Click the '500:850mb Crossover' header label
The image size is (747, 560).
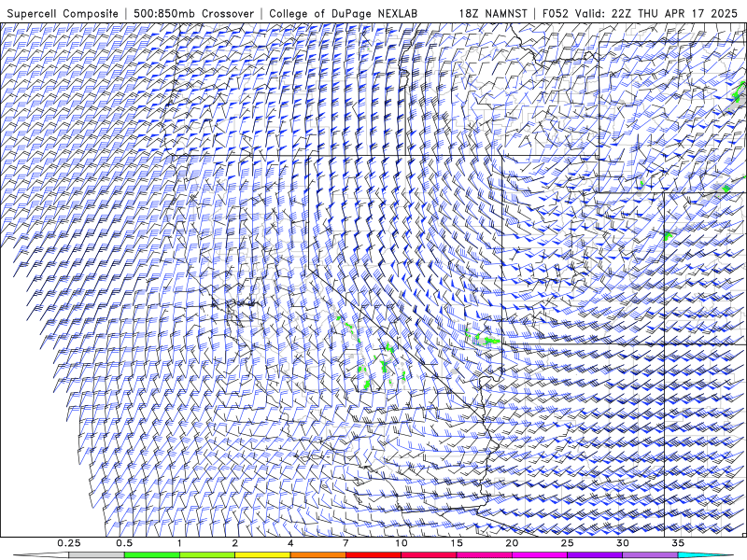194,14
